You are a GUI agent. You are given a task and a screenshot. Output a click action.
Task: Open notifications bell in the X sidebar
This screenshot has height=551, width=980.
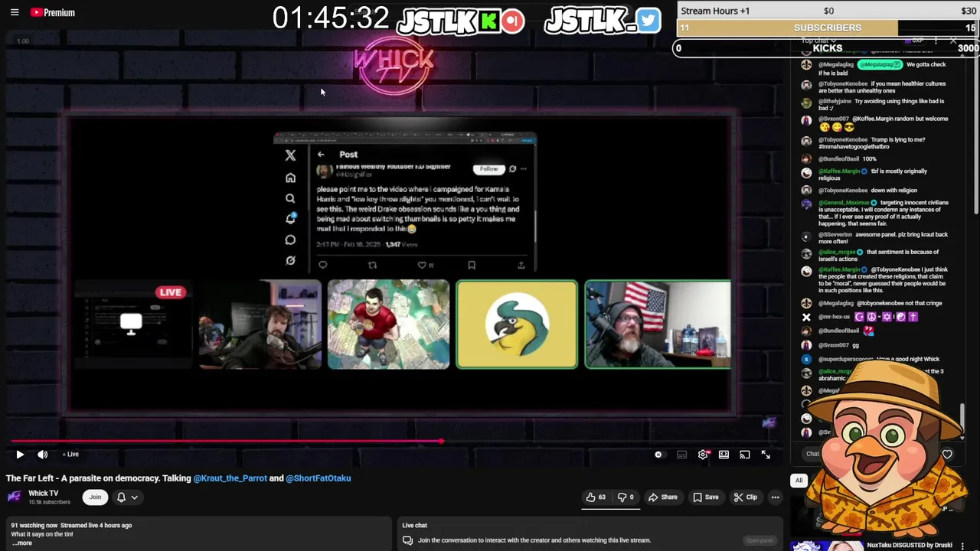(x=290, y=219)
